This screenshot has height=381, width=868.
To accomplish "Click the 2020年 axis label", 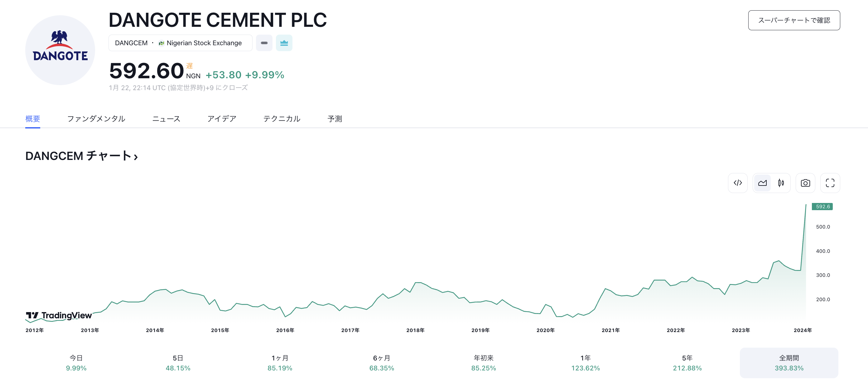I will pos(546,330).
